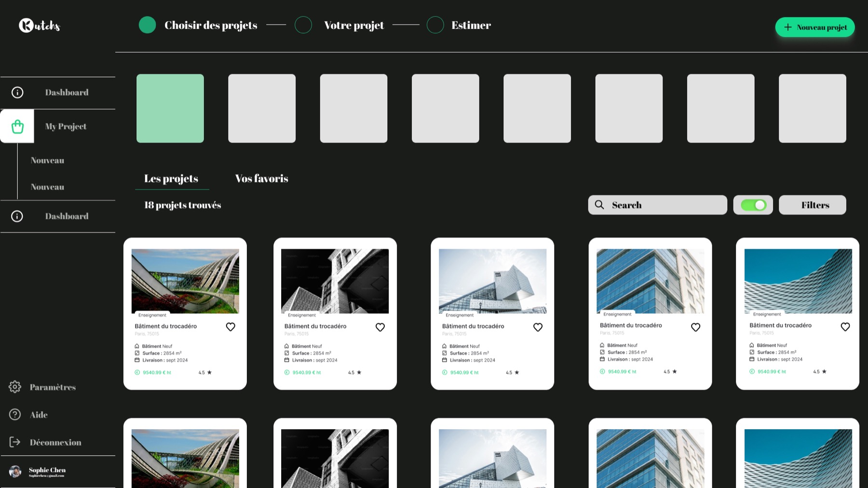This screenshot has width=868, height=488.
Task: Open Paramètres from the sidebar
Action: click(53, 387)
